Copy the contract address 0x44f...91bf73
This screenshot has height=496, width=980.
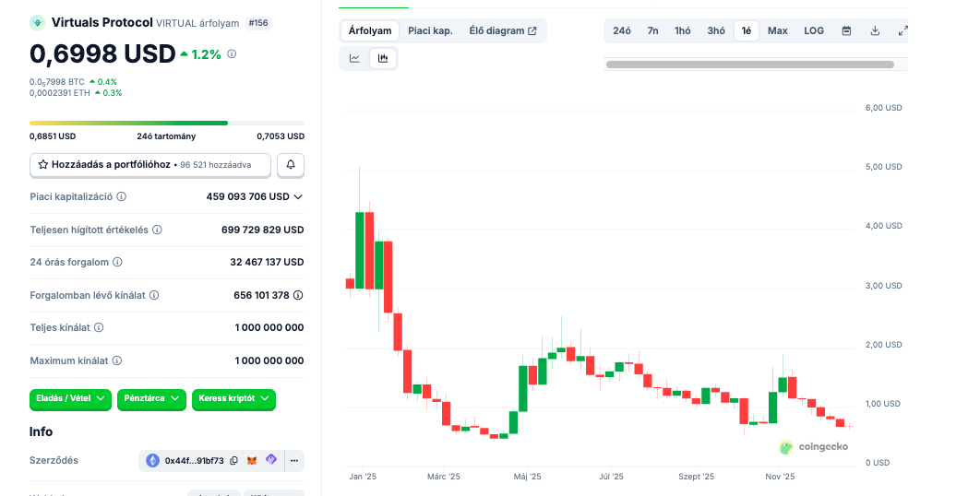point(233,460)
